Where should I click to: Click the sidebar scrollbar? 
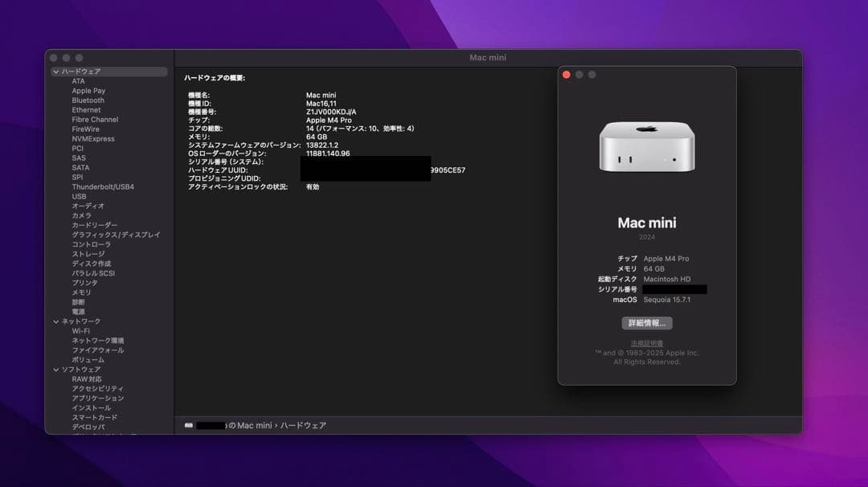click(172, 241)
